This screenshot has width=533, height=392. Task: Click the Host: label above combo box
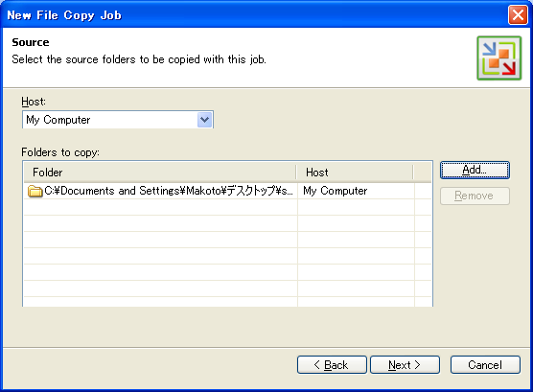click(x=34, y=102)
